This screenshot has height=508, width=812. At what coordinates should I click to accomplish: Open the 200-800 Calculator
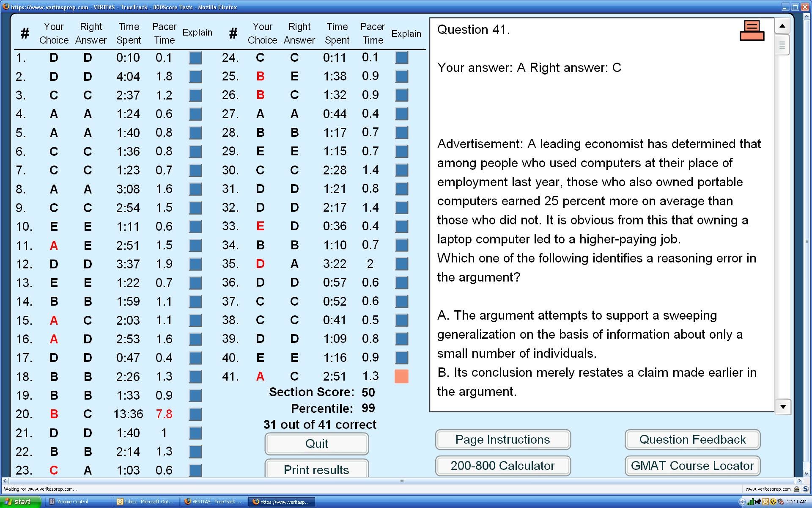pos(503,466)
